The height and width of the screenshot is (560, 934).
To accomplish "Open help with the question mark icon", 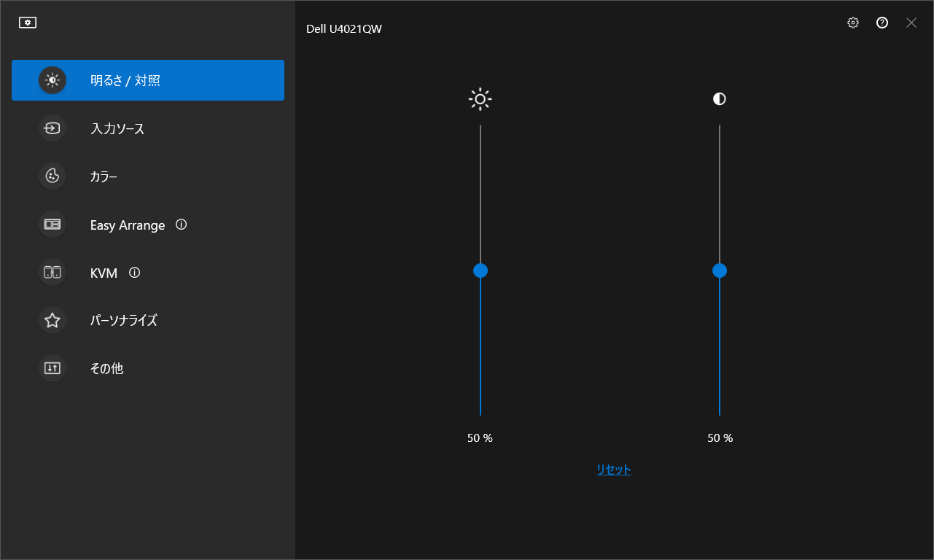I will 882,23.
